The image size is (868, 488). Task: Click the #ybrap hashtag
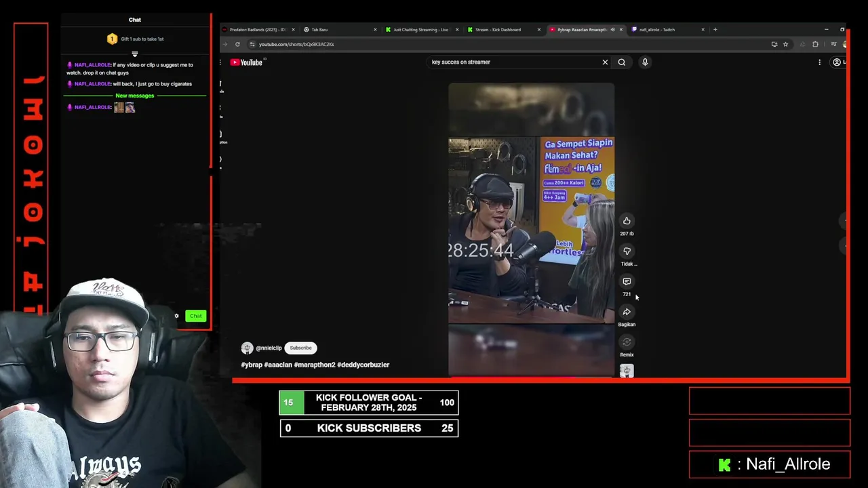(x=252, y=365)
